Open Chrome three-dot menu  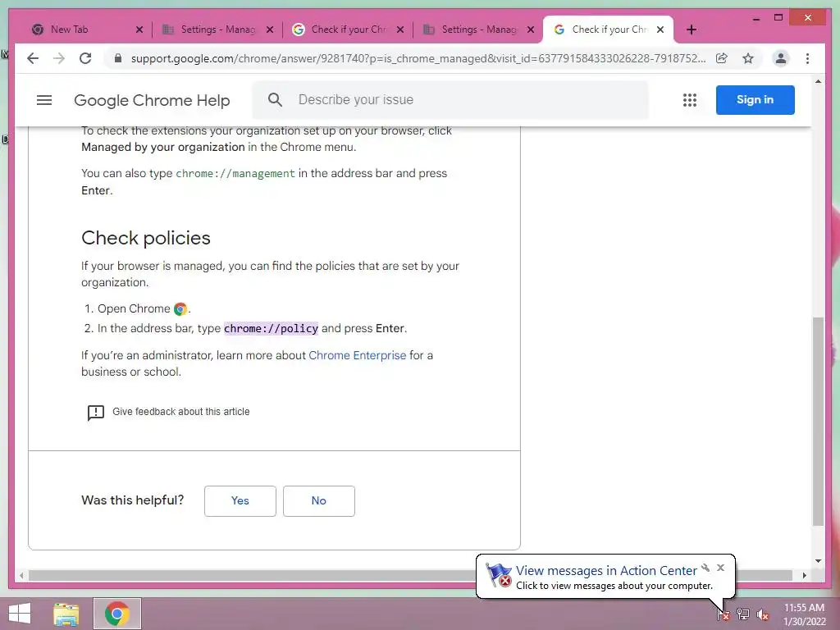point(807,58)
